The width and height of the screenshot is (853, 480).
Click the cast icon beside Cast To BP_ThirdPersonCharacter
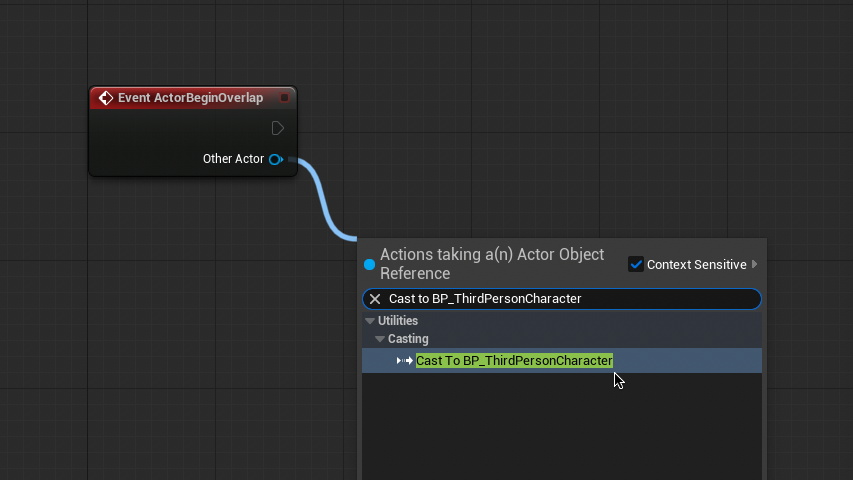click(x=404, y=360)
